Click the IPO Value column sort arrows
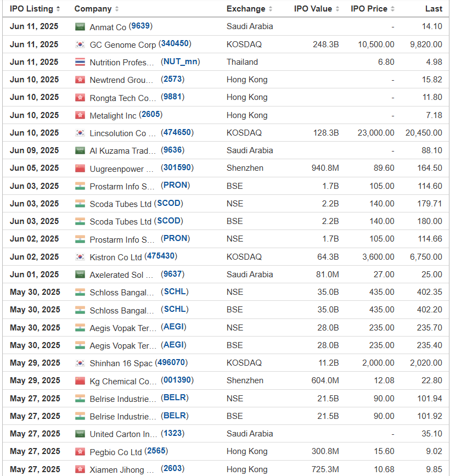 (x=337, y=9)
